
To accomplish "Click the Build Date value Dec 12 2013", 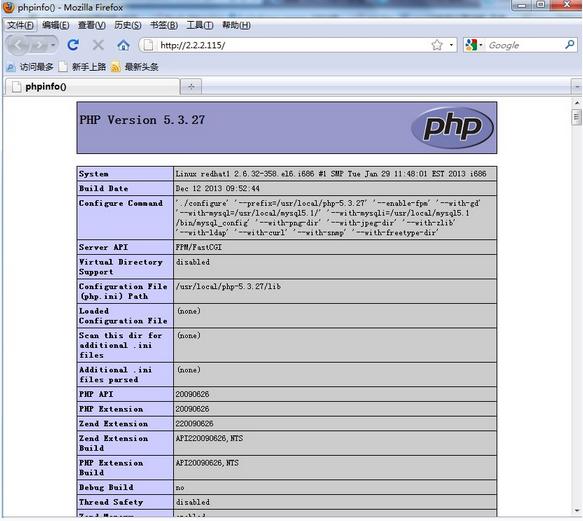I will tap(218, 189).
